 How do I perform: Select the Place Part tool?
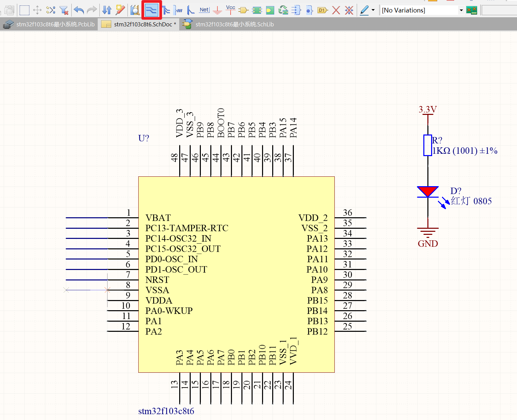click(x=243, y=10)
